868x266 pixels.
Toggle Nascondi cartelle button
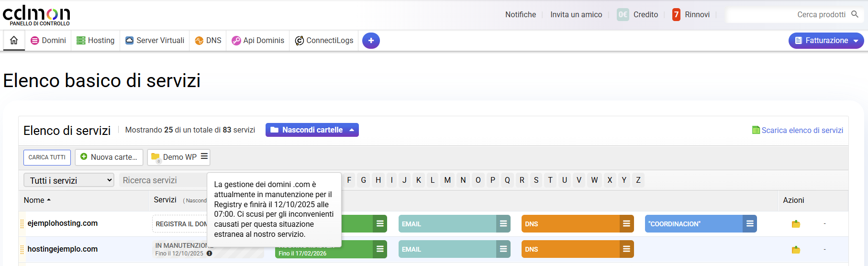[312, 130]
